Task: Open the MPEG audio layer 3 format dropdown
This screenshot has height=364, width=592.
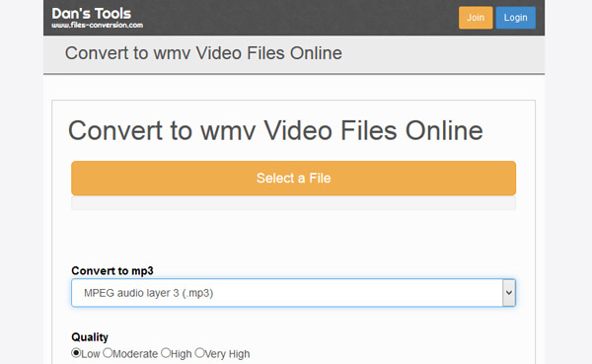Action: 293,293
